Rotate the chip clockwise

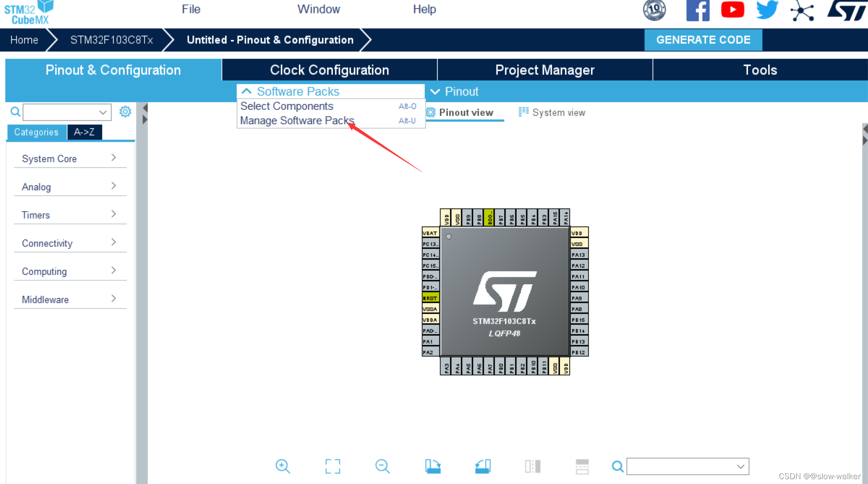(x=433, y=466)
